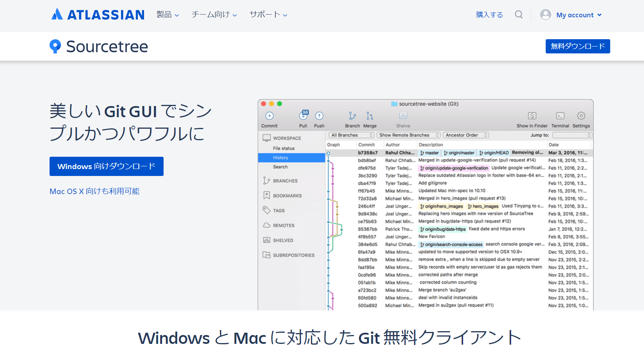Open the Mac OS X 向けも利用可能 link
Image resolution: width=644 pixels, height=360 pixels.
coord(94,191)
